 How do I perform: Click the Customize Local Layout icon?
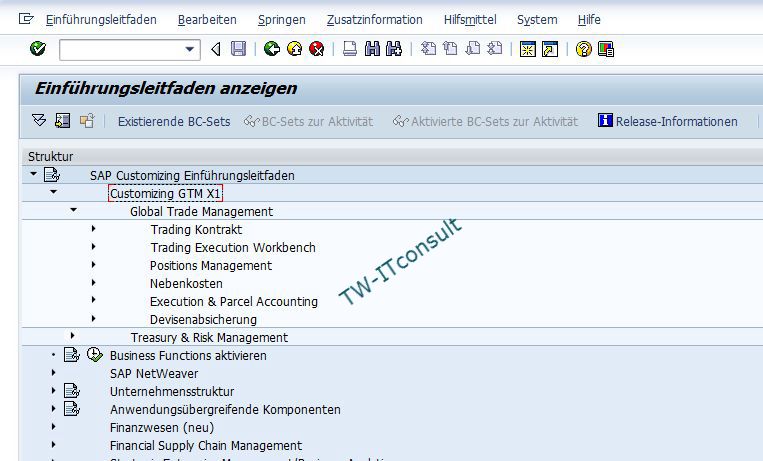click(606, 49)
